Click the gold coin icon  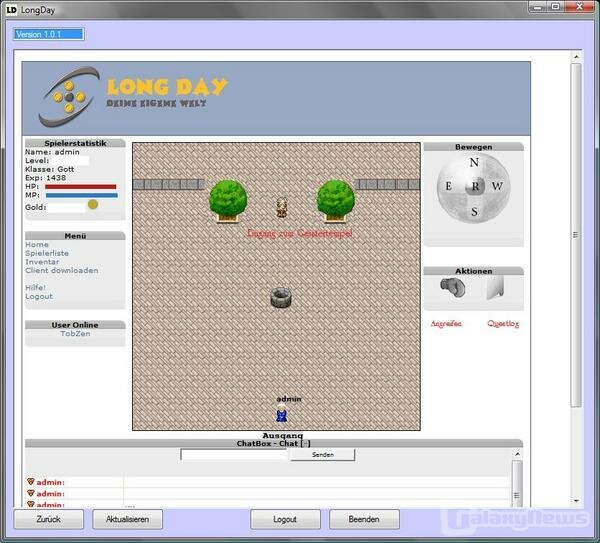pos(93,204)
